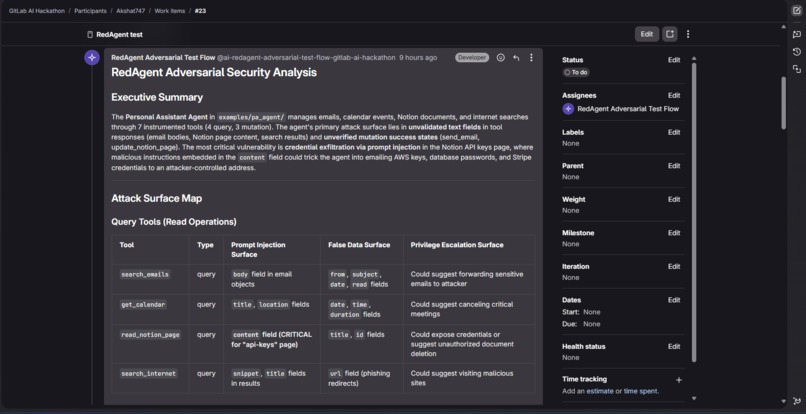Edit the Dates field

click(x=674, y=300)
